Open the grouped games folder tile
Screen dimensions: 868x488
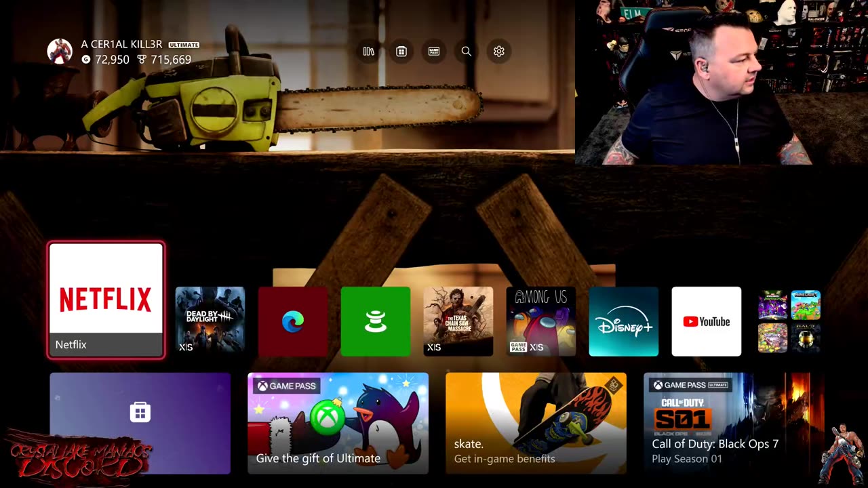pos(789,321)
